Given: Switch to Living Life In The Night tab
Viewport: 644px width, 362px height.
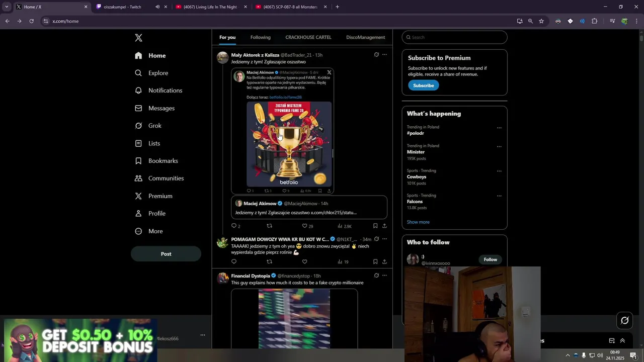Looking at the screenshot, I should (210, 7).
